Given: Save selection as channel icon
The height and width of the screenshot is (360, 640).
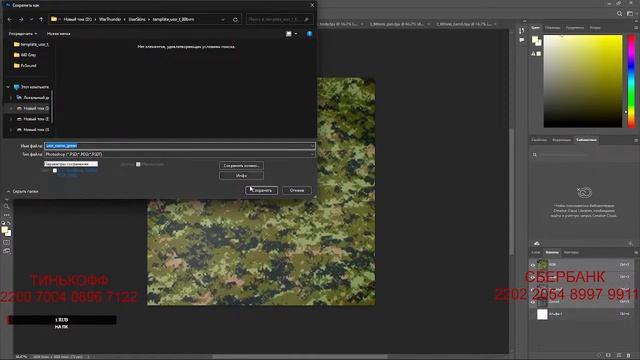Looking at the screenshot, I should [x=609, y=355].
